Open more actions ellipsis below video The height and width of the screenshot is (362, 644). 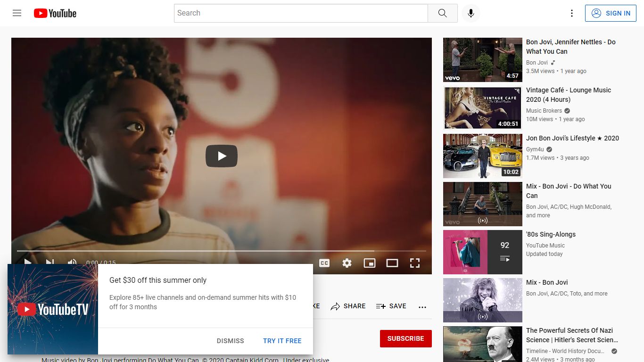pos(422,306)
